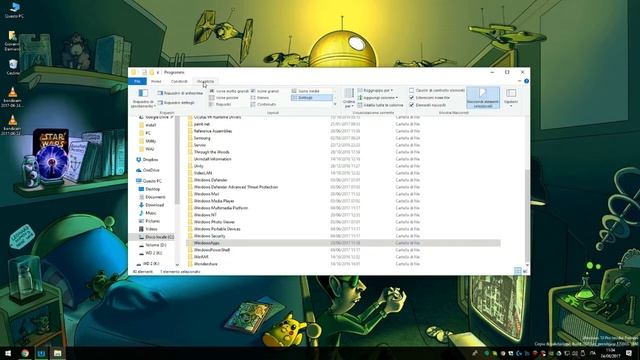Open Pictures in navigation pane

pyautogui.click(x=149, y=221)
